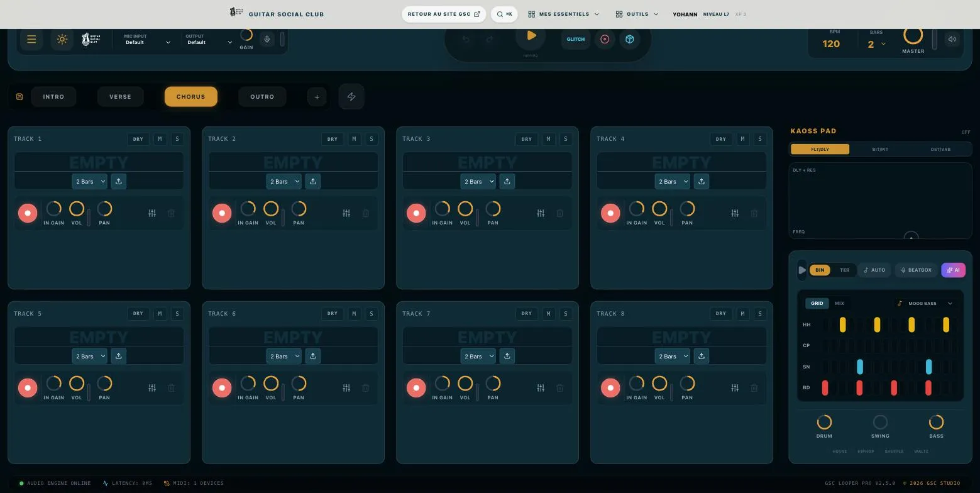
Task: Arm recording on Track 7
Action: 416,388
